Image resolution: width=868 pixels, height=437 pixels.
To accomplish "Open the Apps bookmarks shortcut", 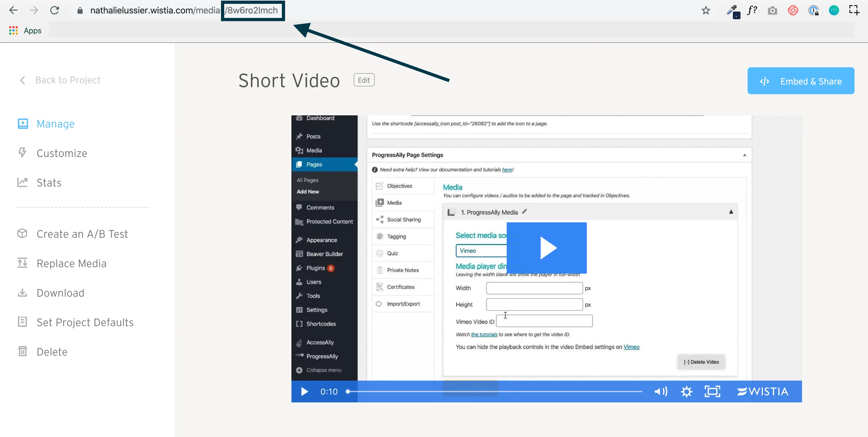I will [x=25, y=30].
